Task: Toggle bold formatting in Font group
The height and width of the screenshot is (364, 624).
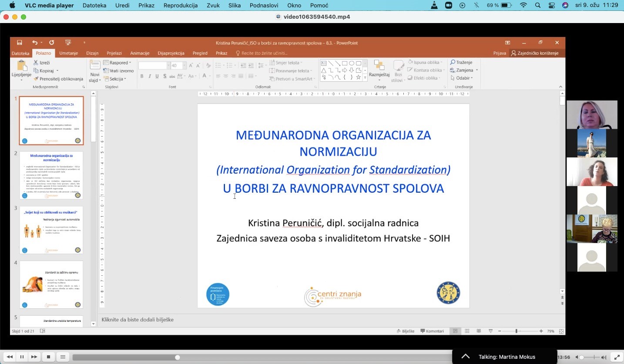Action: 142,77
